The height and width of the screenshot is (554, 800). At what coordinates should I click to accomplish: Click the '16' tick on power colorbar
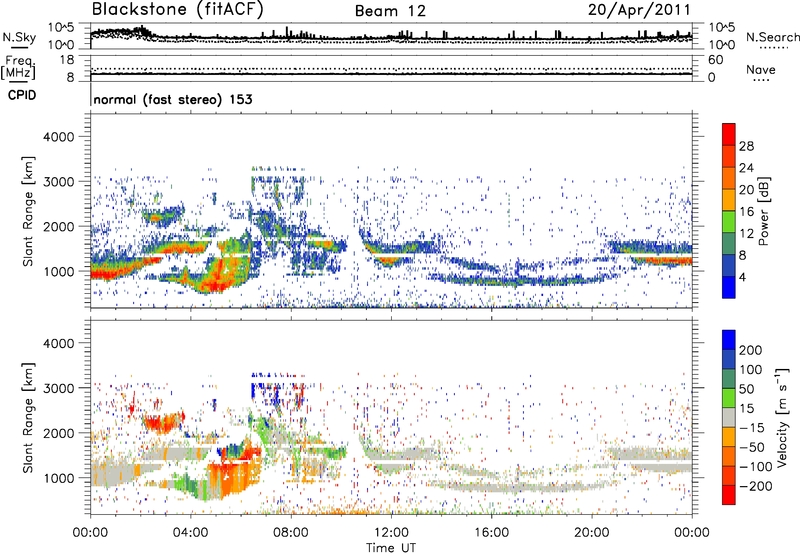(746, 212)
